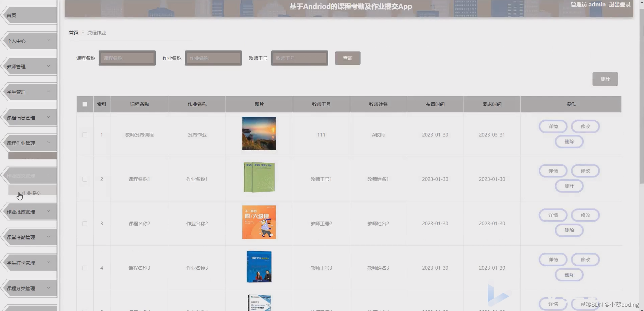Click 修改 for row 课程名称1
This screenshot has height=311, width=644.
pos(585,171)
